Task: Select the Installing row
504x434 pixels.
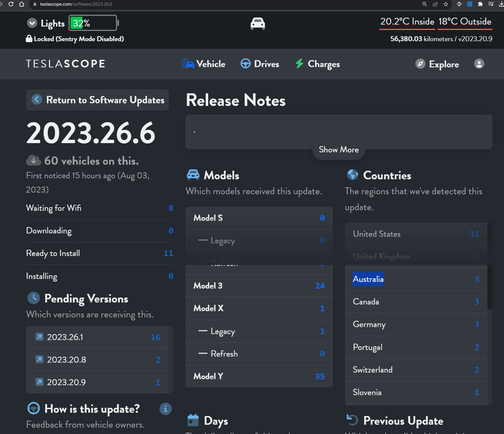Action: 100,276
